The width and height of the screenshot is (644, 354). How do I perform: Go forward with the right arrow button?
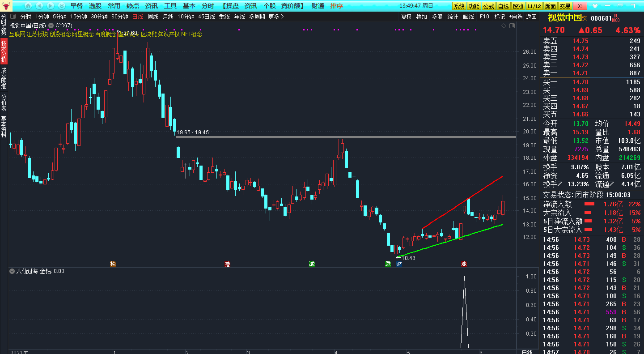click(50, 6)
